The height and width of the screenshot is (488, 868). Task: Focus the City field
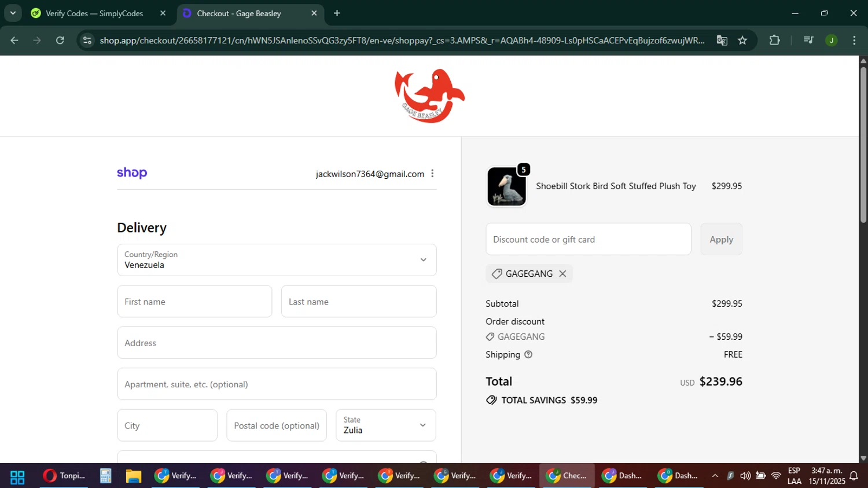(167, 425)
